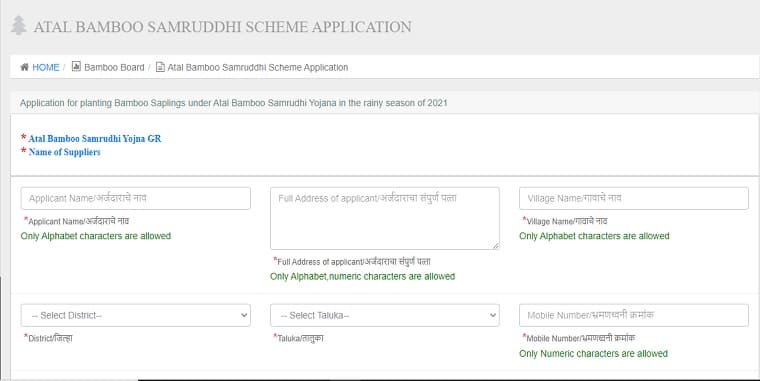Click the Only Alphabet characters hint under Village Name

pos(594,236)
